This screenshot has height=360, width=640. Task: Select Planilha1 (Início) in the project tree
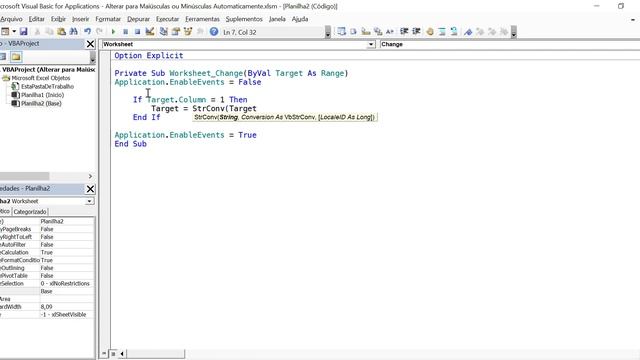click(x=42, y=95)
